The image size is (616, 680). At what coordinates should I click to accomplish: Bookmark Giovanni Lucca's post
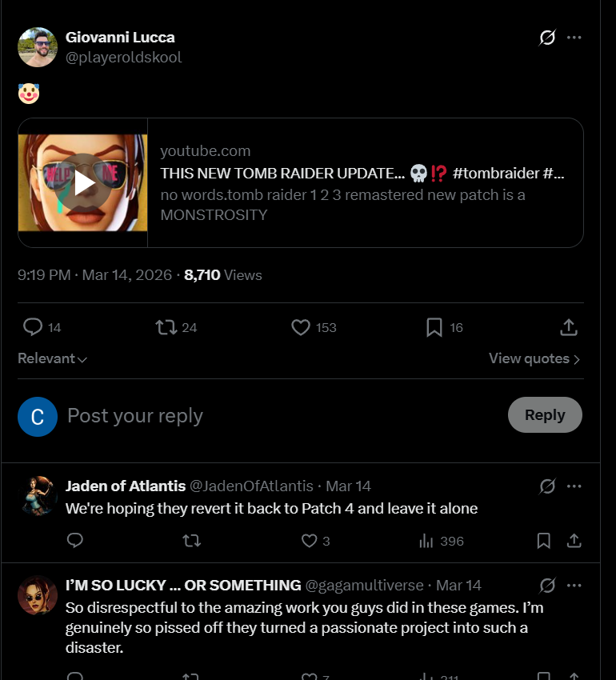(x=434, y=327)
